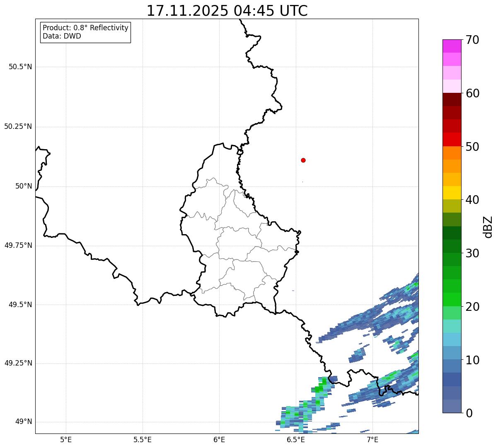Click the light blue colorbar swatch between 10 and 20

click(x=452, y=339)
